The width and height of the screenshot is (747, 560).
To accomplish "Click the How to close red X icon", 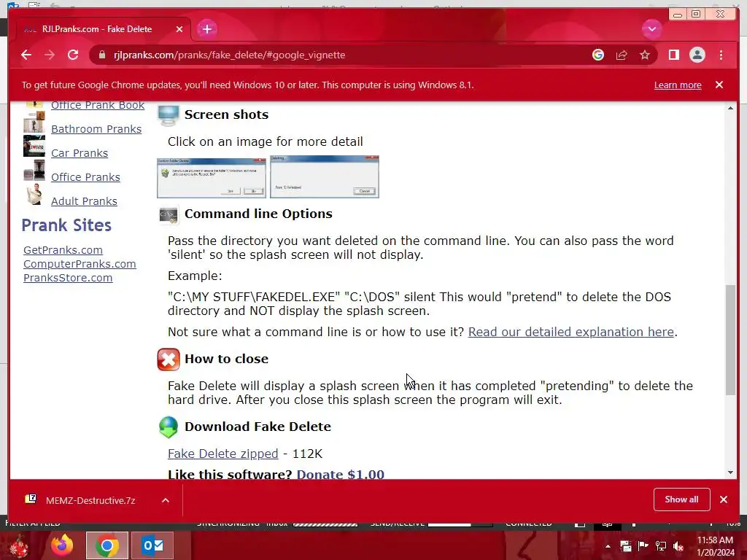I will click(x=169, y=359).
